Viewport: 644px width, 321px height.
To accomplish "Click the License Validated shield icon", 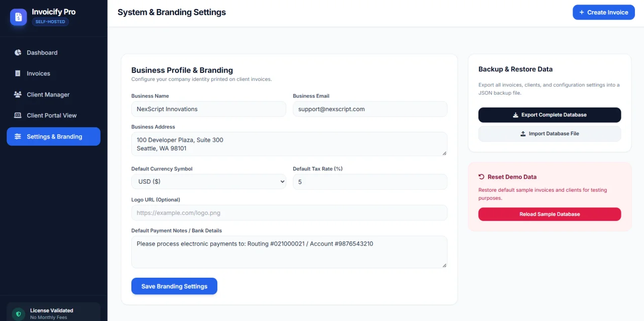I will [x=19, y=314].
